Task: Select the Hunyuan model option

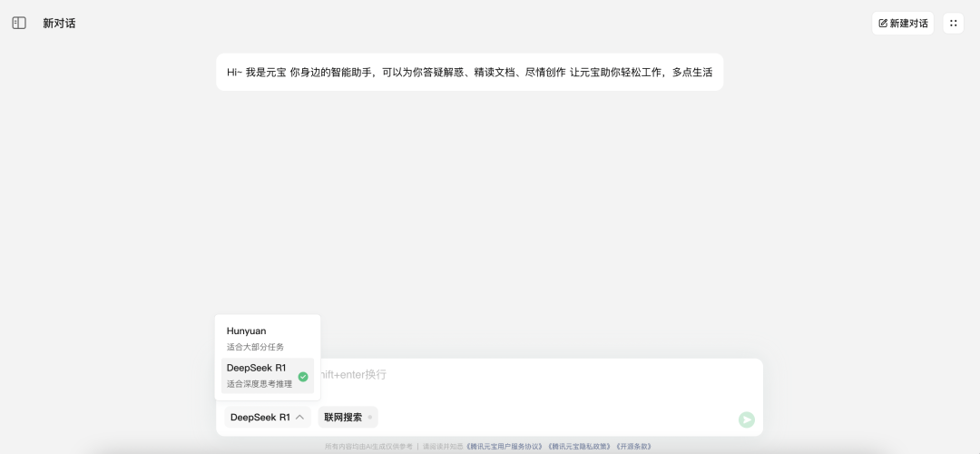Action: (268, 339)
